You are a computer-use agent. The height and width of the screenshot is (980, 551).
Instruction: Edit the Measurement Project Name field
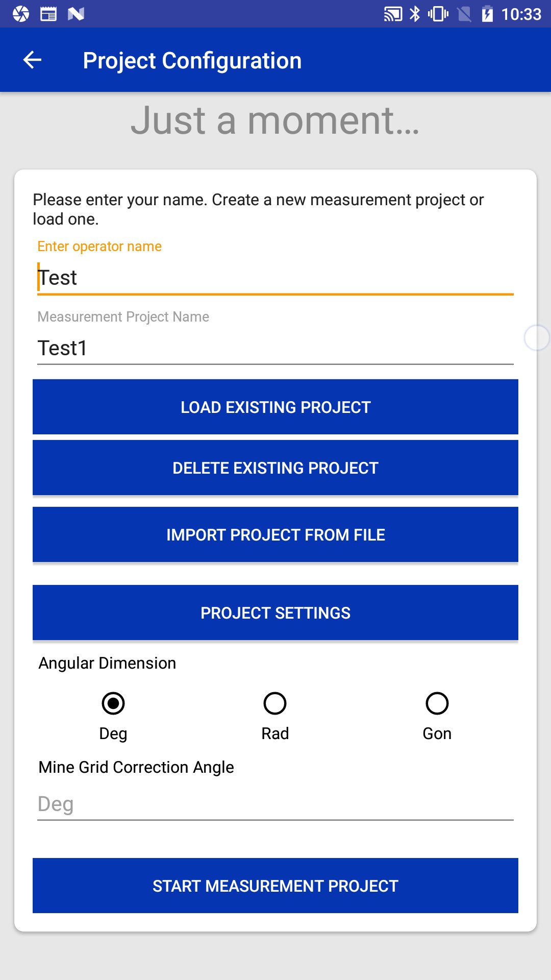(275, 348)
